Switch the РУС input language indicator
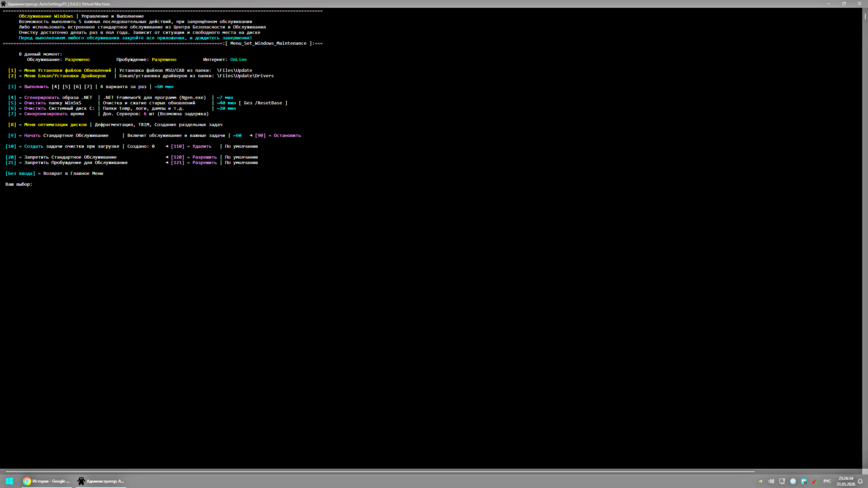This screenshot has width=868, height=488. click(x=827, y=481)
